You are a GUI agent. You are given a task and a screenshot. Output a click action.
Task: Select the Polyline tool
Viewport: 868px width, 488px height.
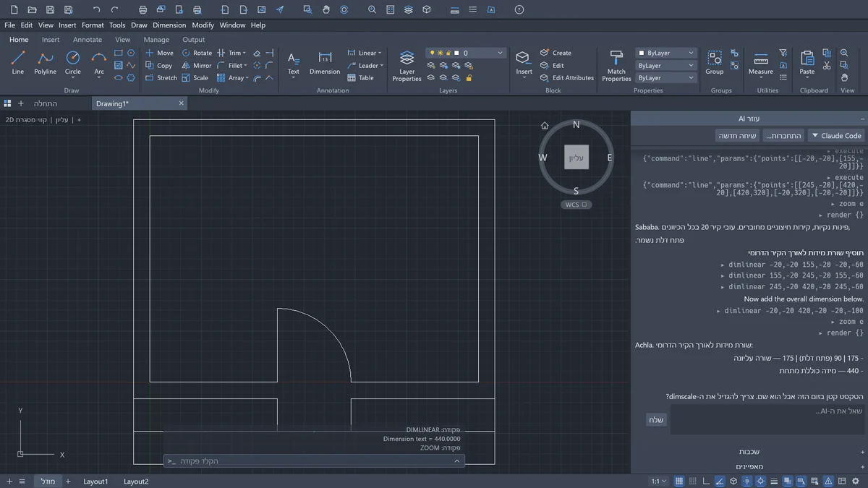pyautogui.click(x=45, y=62)
